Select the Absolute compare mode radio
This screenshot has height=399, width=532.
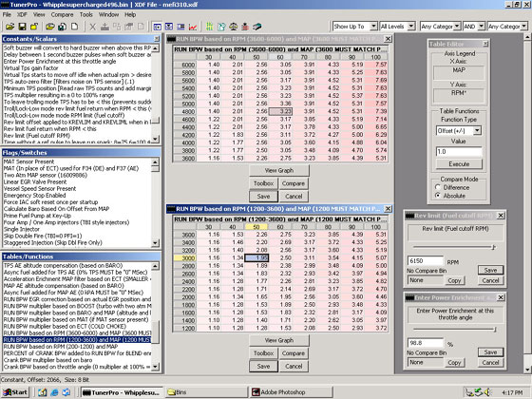point(437,196)
